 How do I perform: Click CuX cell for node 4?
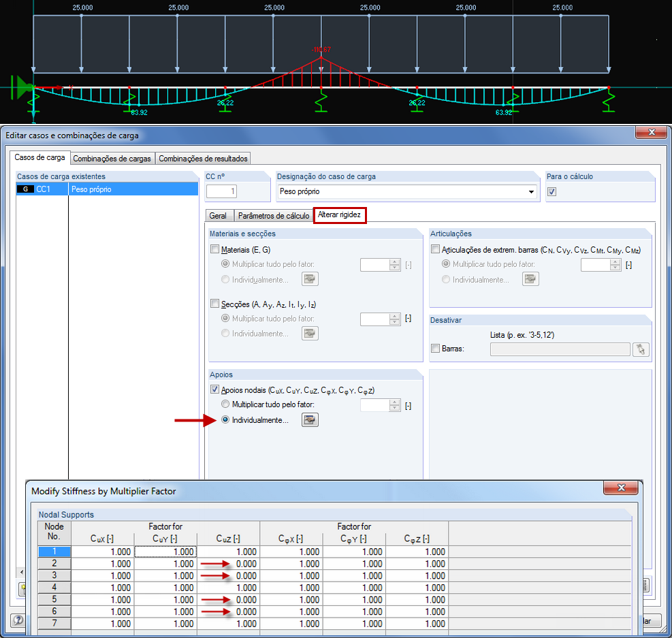pyautogui.click(x=102, y=588)
